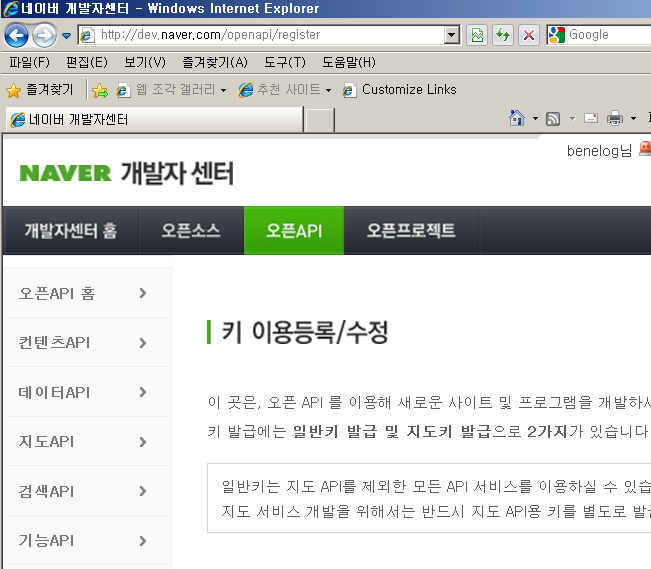Go to 오픈소스 navigation tab
Viewport: 651px width, 569px height.
coord(191,230)
